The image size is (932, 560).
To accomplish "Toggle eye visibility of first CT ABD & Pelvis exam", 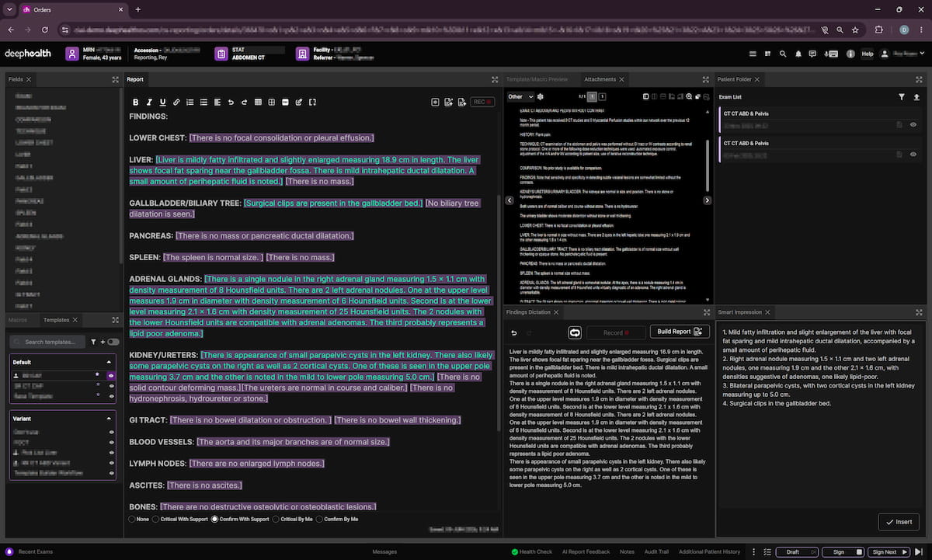I will (913, 124).
